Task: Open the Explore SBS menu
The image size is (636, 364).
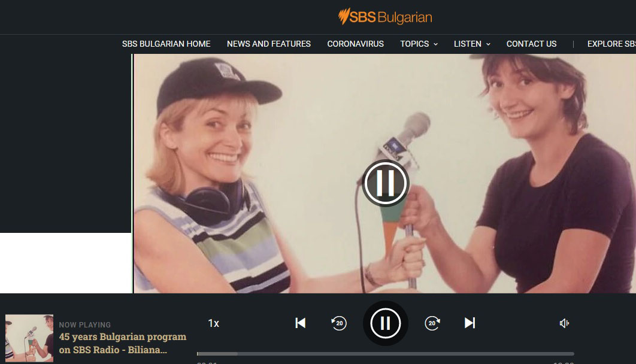Action: [611, 44]
